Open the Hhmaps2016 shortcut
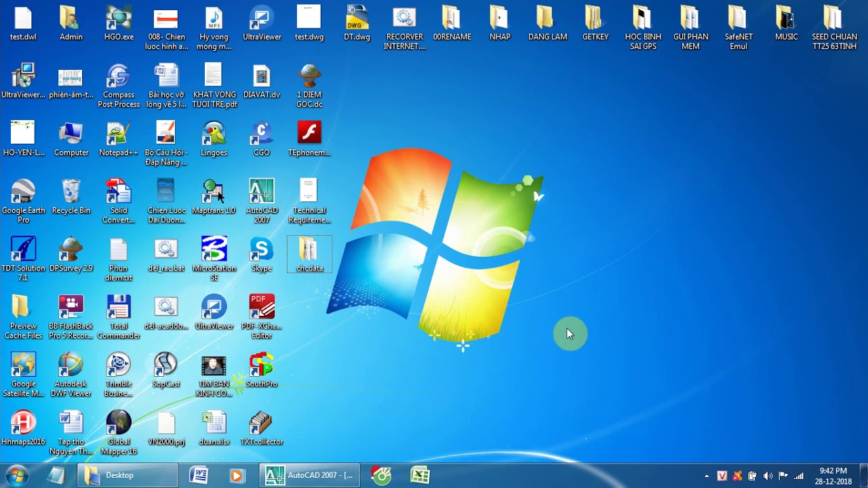The height and width of the screenshot is (488, 868). pyautogui.click(x=23, y=428)
